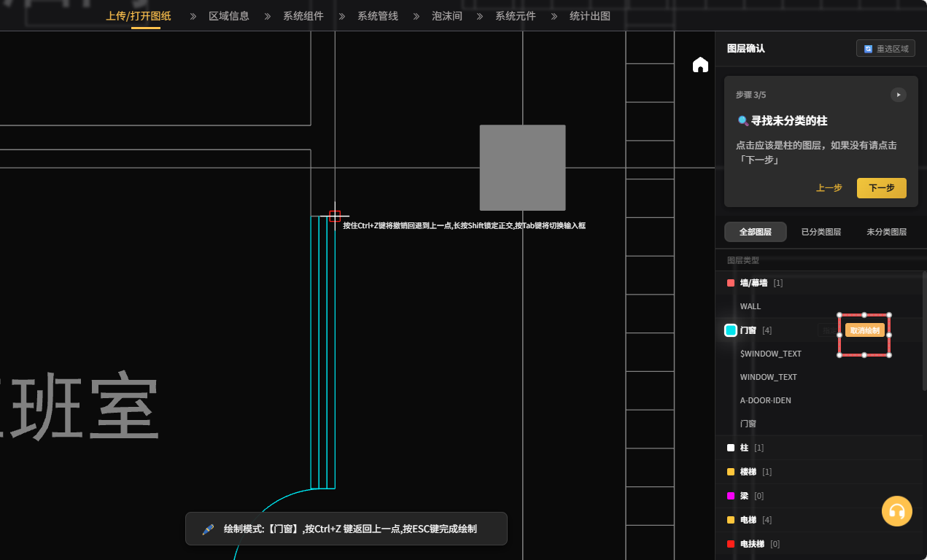Image resolution: width=927 pixels, height=560 pixels.
Task: Click the yellow 下一步 button
Action: [x=881, y=188]
